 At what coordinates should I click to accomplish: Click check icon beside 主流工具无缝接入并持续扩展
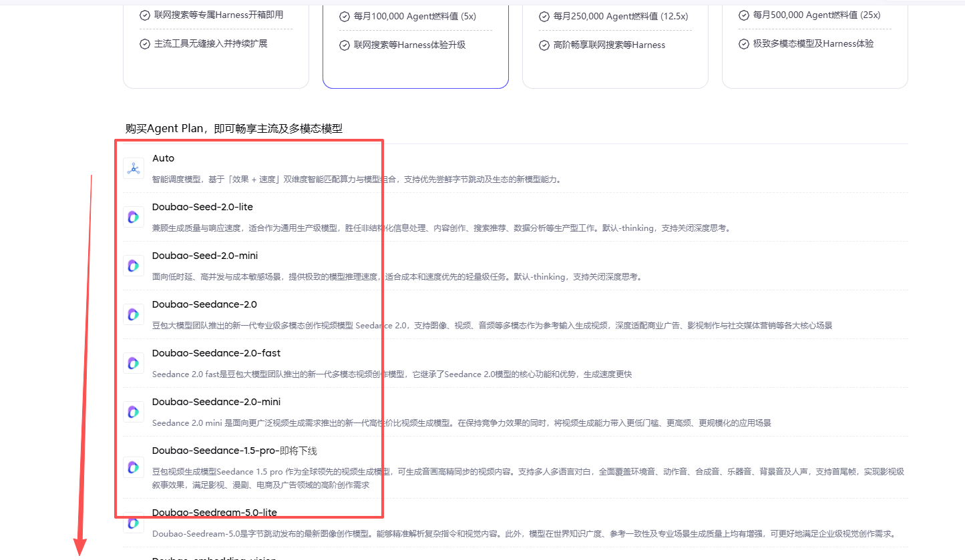point(145,44)
